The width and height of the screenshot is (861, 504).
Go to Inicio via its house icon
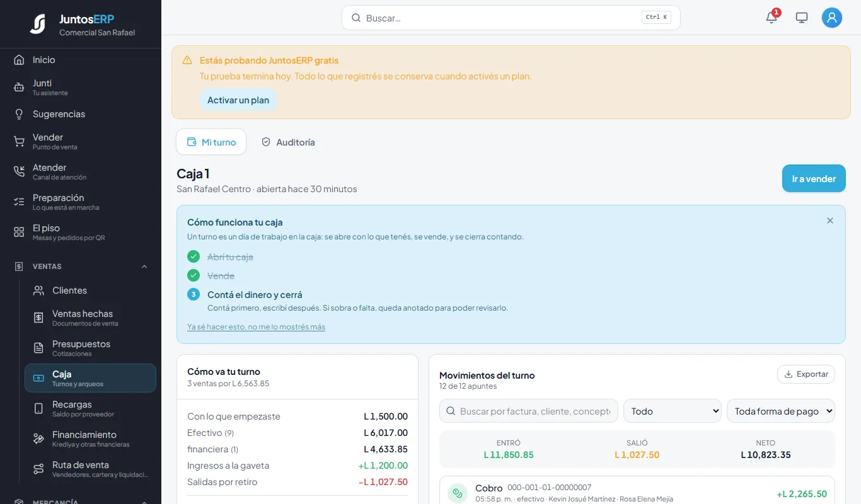(x=19, y=60)
